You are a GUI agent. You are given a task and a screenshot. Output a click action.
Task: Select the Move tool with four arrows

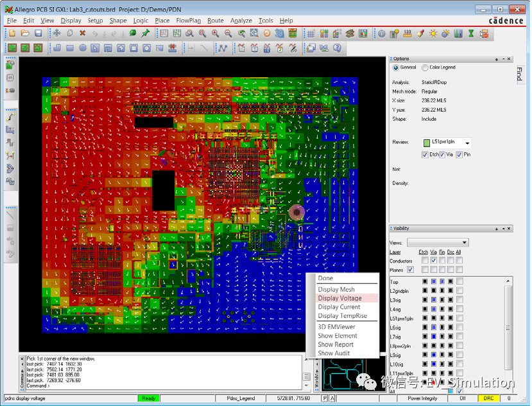pos(56,33)
